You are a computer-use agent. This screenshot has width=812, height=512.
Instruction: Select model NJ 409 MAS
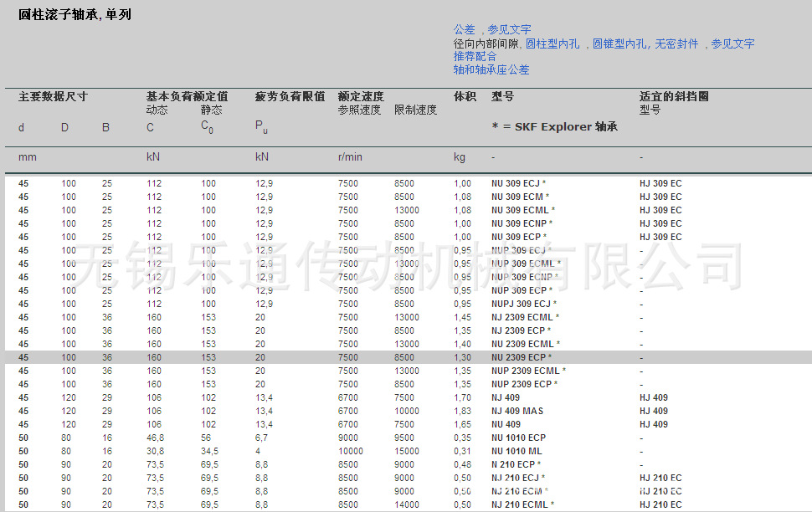click(517, 411)
